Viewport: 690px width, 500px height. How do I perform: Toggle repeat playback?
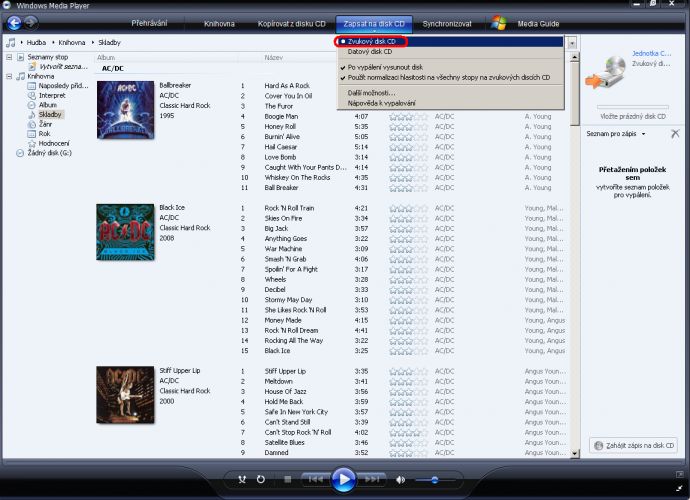coord(261,479)
